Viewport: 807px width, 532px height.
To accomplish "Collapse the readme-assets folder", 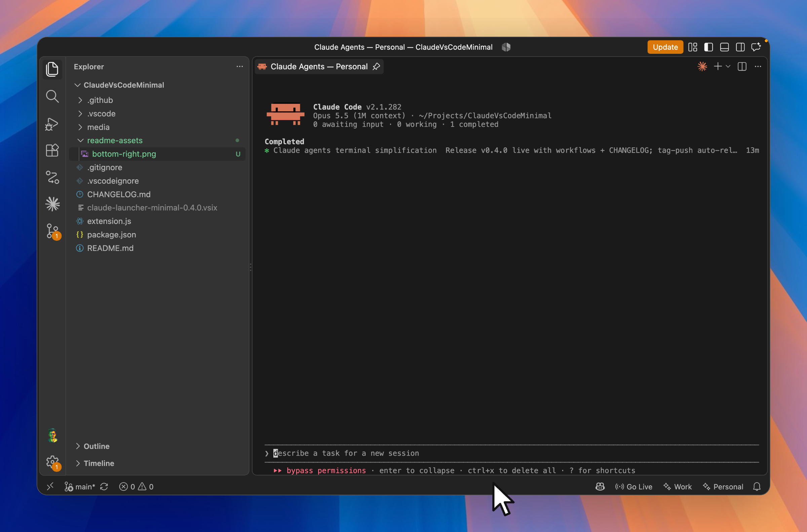I will [80, 141].
